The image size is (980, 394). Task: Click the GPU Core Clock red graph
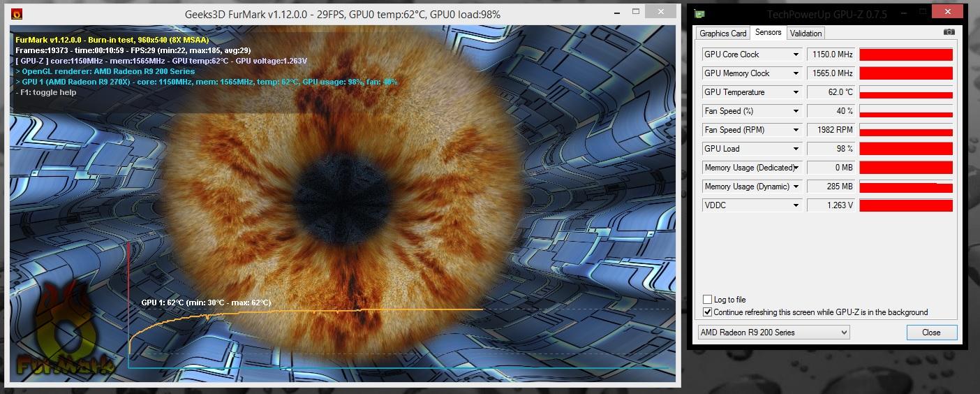point(906,54)
